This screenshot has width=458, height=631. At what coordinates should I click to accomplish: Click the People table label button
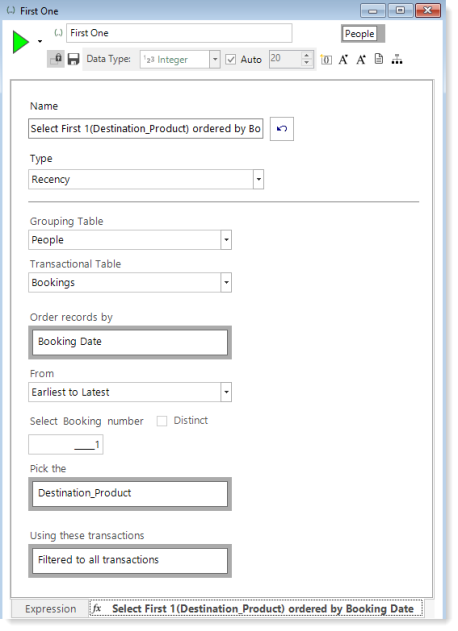(359, 34)
